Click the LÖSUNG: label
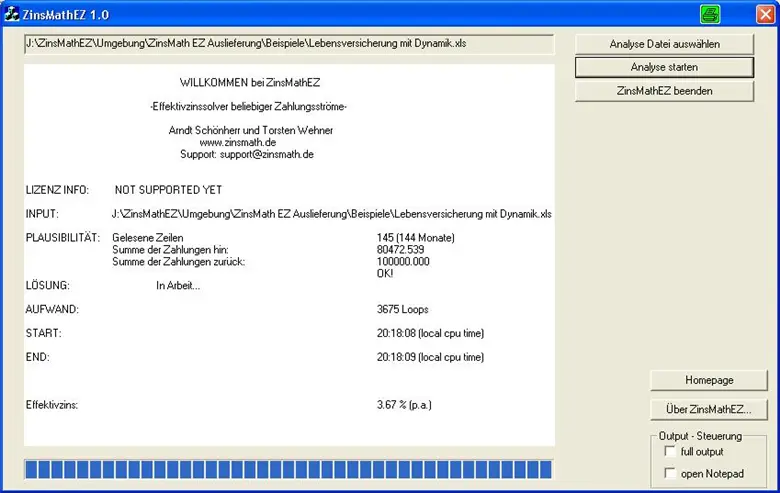The image size is (780, 493). coord(48,286)
